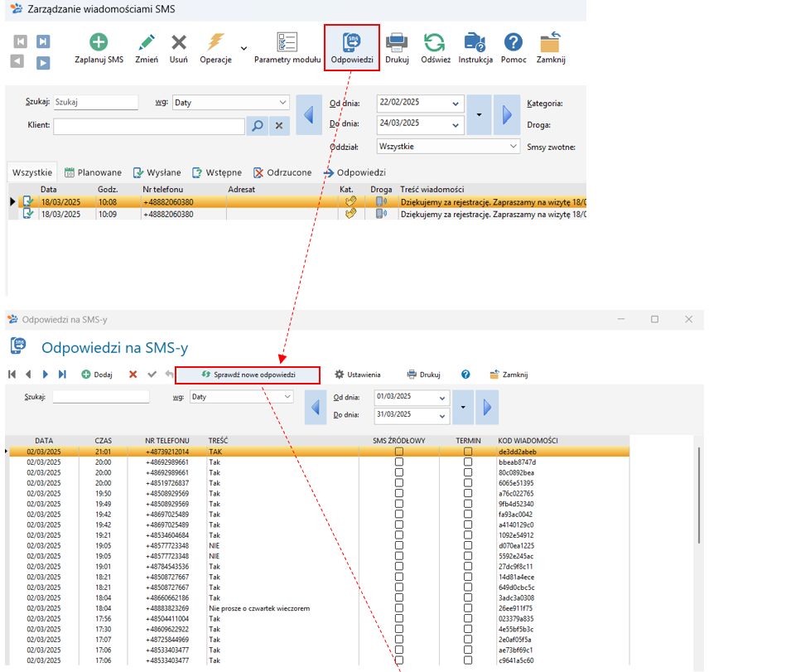Move the date range forward in the SMS manager

click(507, 114)
